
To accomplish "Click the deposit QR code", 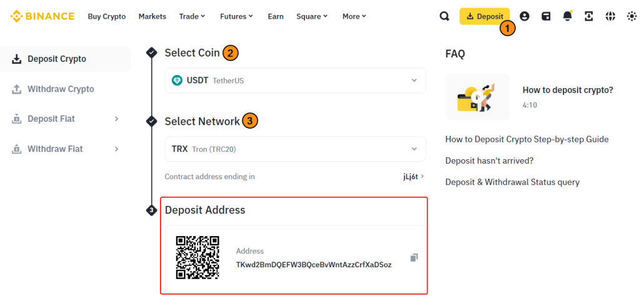I will [x=198, y=257].
